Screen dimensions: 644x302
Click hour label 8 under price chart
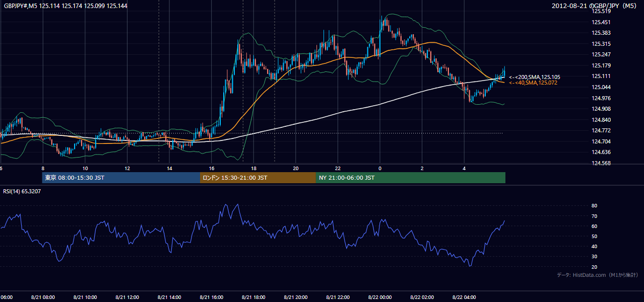pyautogui.click(x=43, y=169)
